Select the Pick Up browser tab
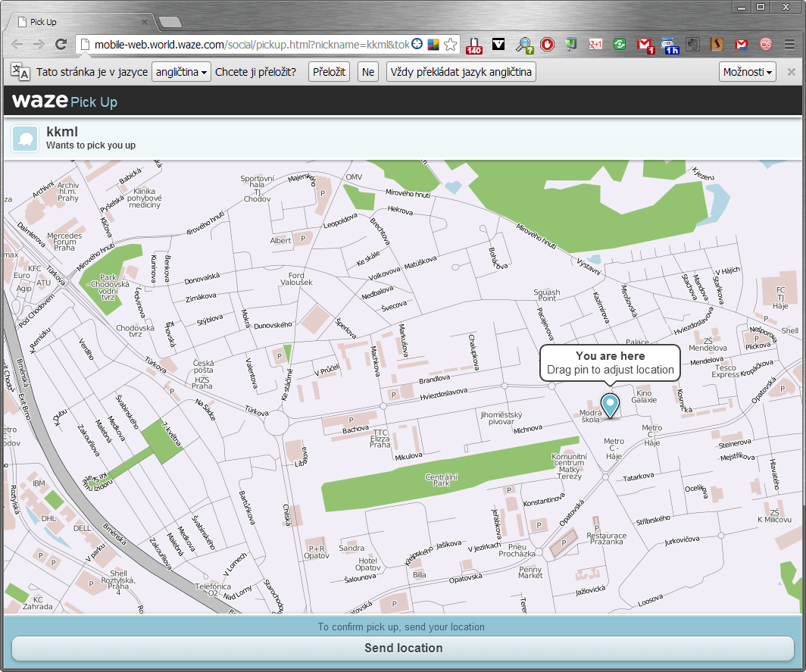The image size is (806, 672). click(x=81, y=22)
